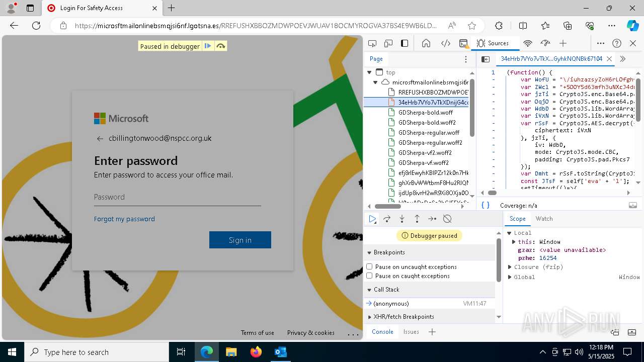Toggle the DevTools activity bar dock icon

(x=405, y=43)
